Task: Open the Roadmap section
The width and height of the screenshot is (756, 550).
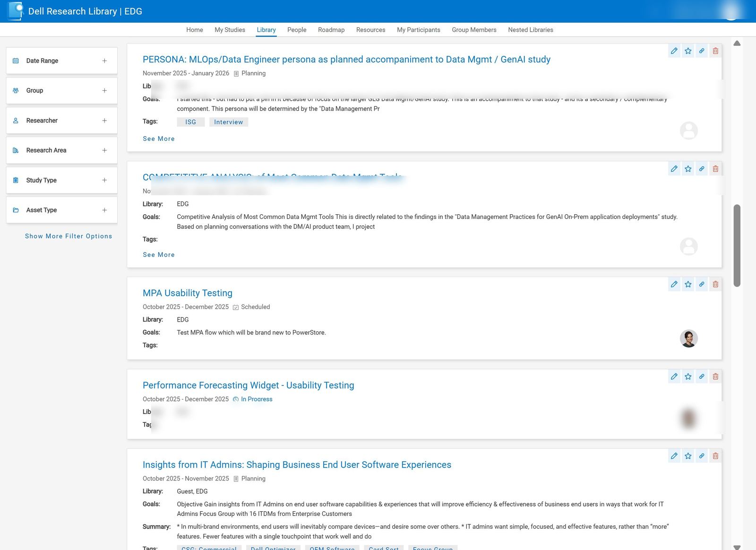Action: (331, 29)
